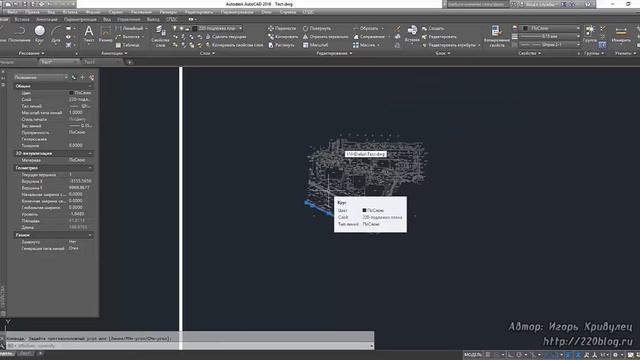Click the Группа group tool
This screenshot has height=360, width=640.
click(589, 34)
